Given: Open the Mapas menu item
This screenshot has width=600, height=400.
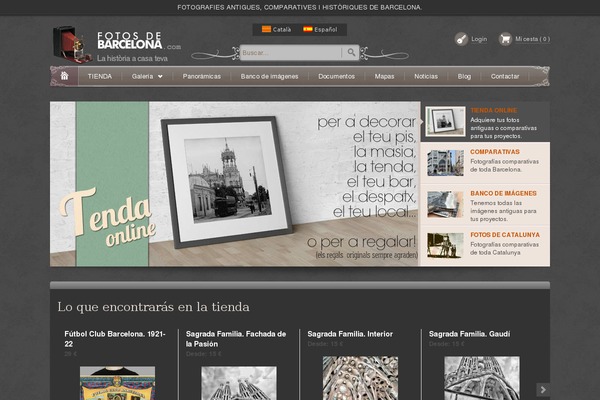Looking at the screenshot, I should [x=384, y=76].
